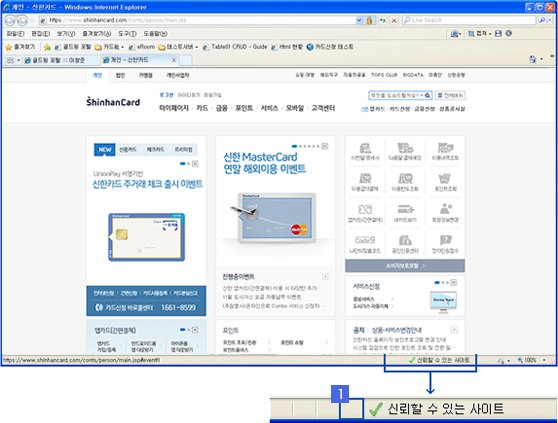Viewport: 558px width, 423px height.
Task: Click the 전체메뉴 button
Action: [450, 95]
